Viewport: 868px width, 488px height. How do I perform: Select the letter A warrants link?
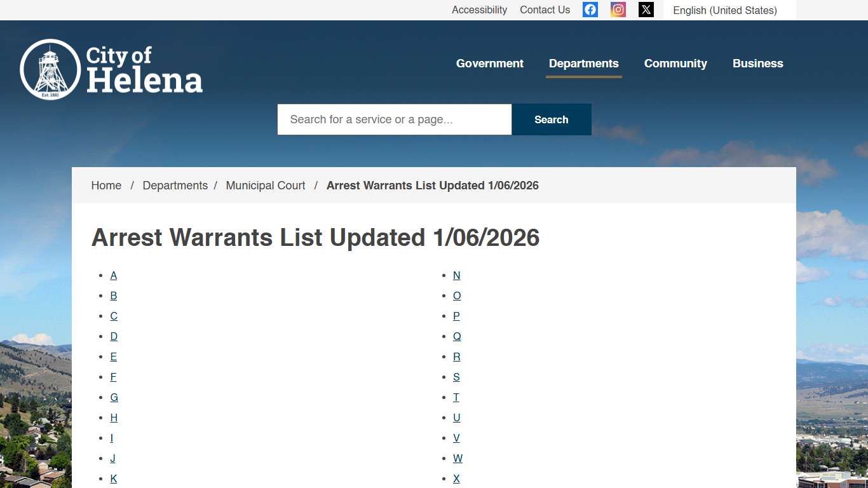coord(114,275)
